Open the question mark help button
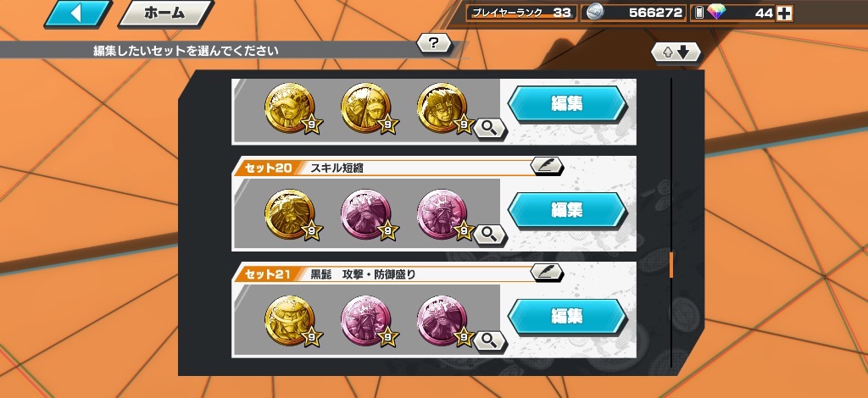 coord(433,43)
